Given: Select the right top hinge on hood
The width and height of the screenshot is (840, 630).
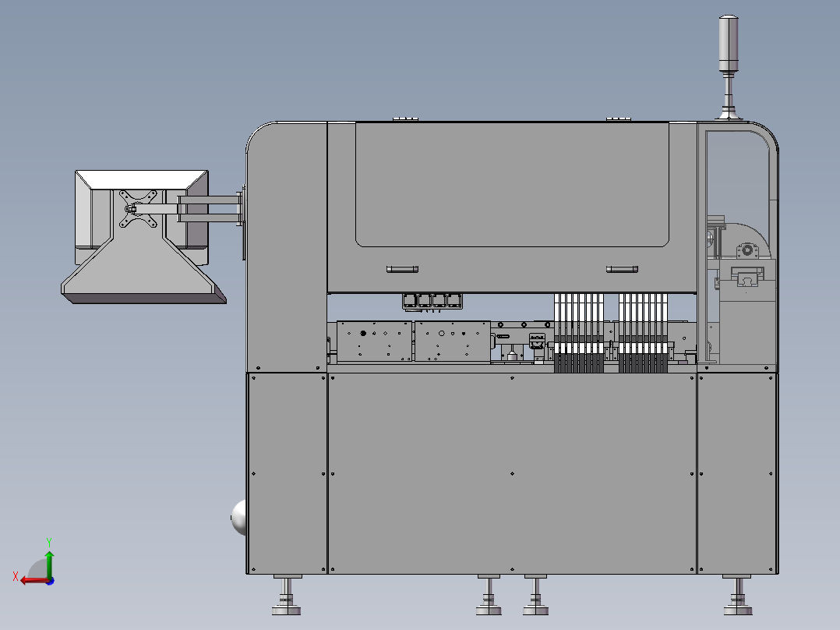Looking at the screenshot, I should (x=619, y=119).
